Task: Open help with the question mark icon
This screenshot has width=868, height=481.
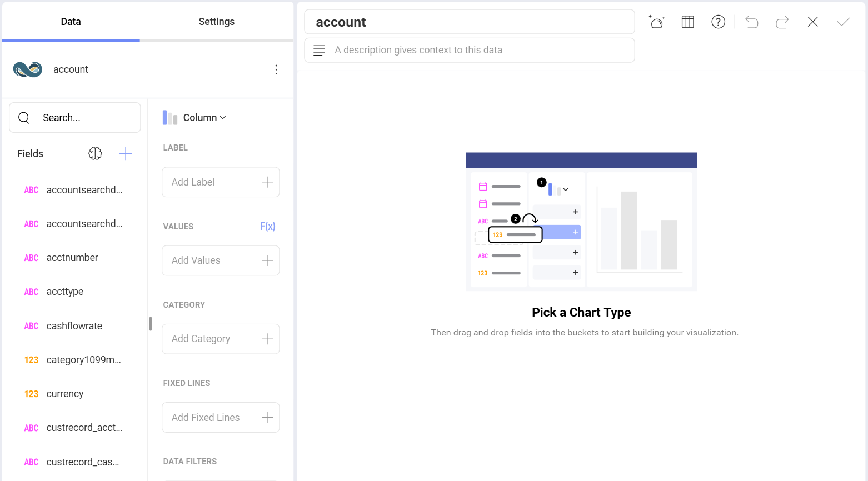Action: 718,22
